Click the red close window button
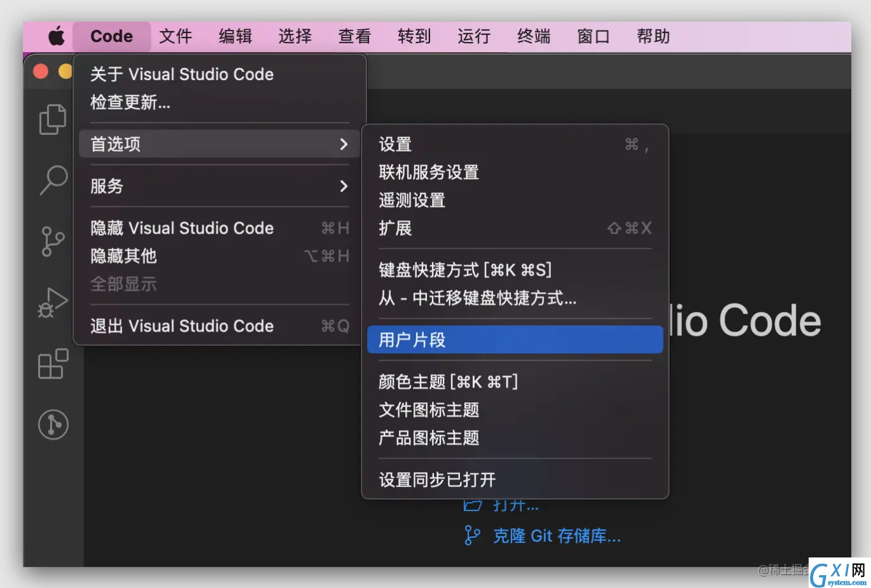871x588 pixels. (41, 71)
